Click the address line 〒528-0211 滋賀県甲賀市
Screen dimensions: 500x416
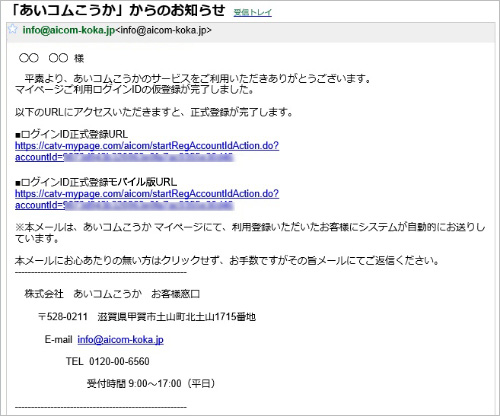pyautogui.click(x=147, y=317)
